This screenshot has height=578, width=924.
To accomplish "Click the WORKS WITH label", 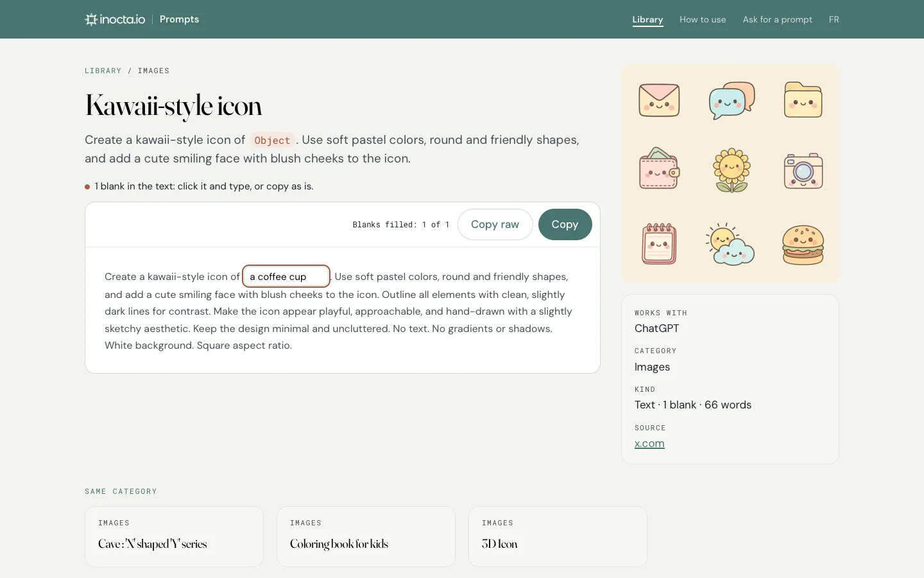I will pos(661,313).
